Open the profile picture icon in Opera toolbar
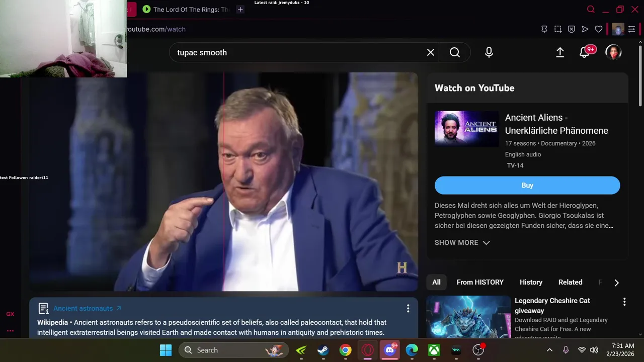This screenshot has height=362, width=644. tap(618, 29)
